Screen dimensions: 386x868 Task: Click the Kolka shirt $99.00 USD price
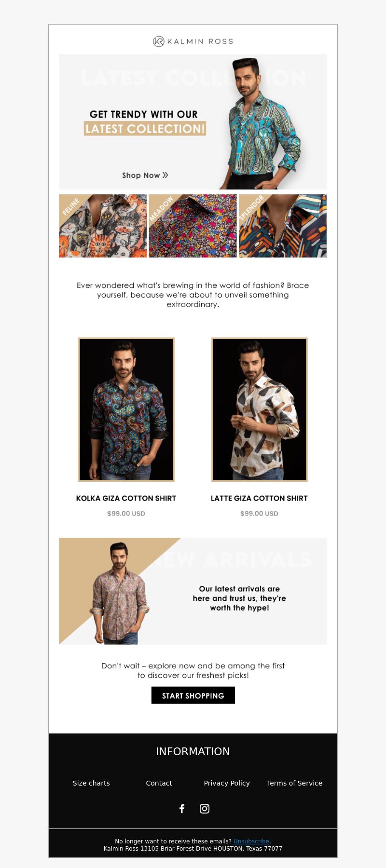point(126,514)
